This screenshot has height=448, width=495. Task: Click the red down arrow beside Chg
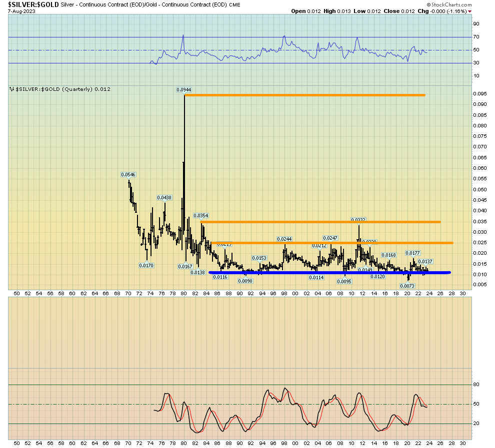(x=469, y=11)
